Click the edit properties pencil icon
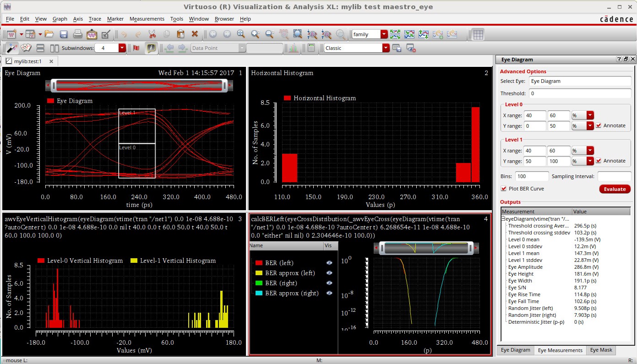The width and height of the screenshot is (637, 364). pos(106,34)
